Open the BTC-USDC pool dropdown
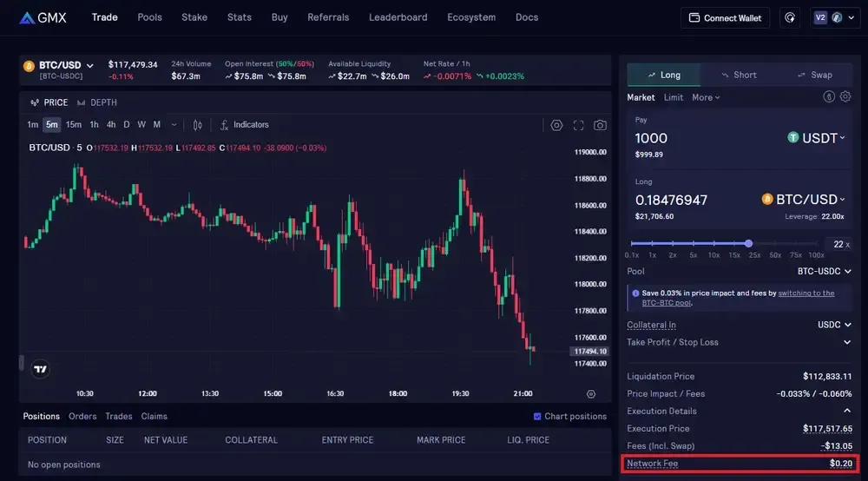The image size is (868, 481). coord(825,271)
